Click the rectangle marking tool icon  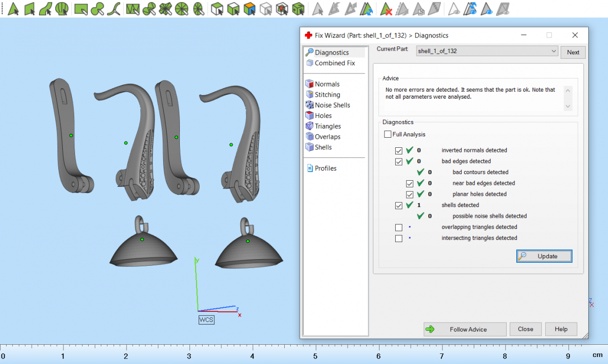pyautogui.click(x=80, y=9)
